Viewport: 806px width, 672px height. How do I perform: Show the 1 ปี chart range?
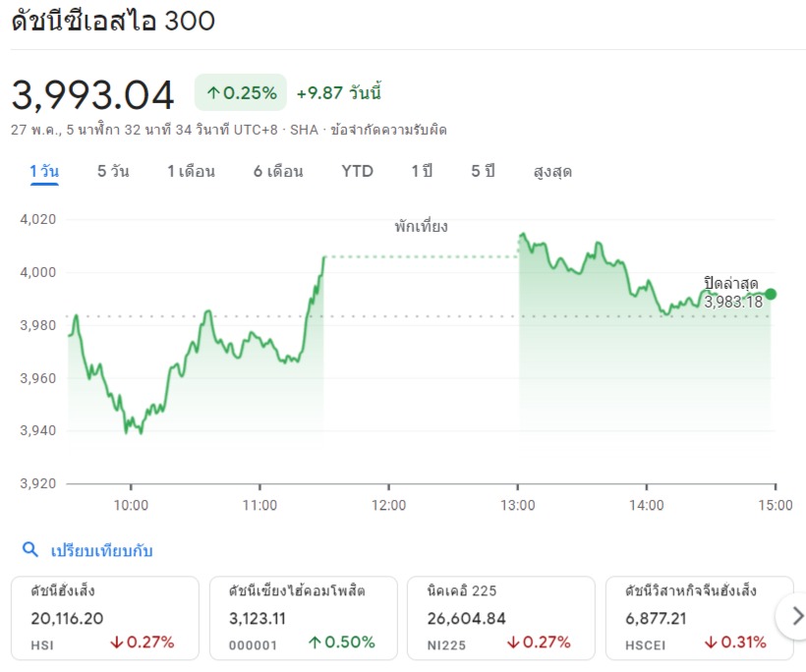tap(422, 171)
